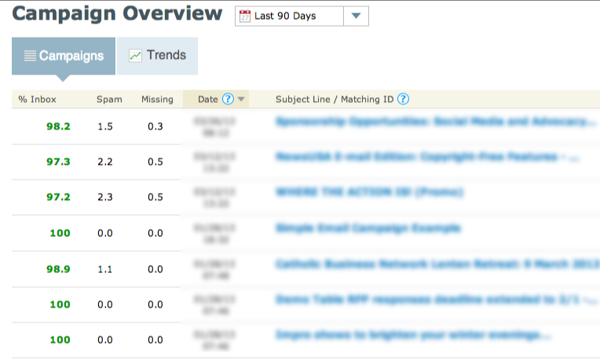Click the 97.3 inbox percentage value
The height and width of the screenshot is (364, 600).
[x=59, y=162]
